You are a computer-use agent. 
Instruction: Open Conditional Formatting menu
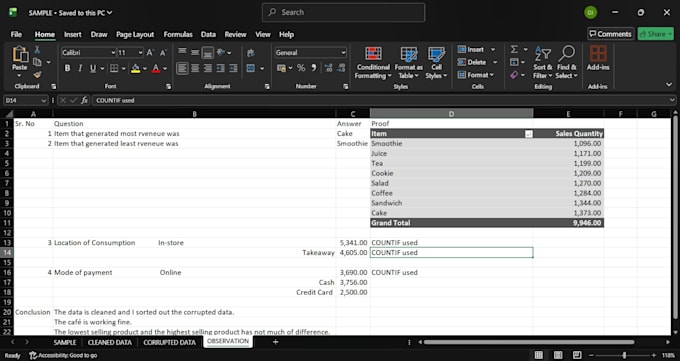pos(373,63)
